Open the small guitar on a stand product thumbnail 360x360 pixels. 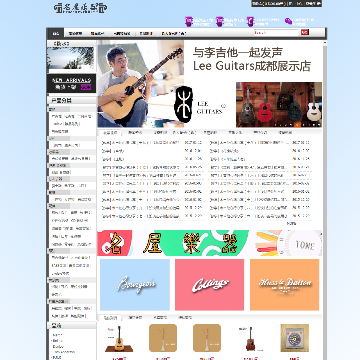tap(119, 338)
